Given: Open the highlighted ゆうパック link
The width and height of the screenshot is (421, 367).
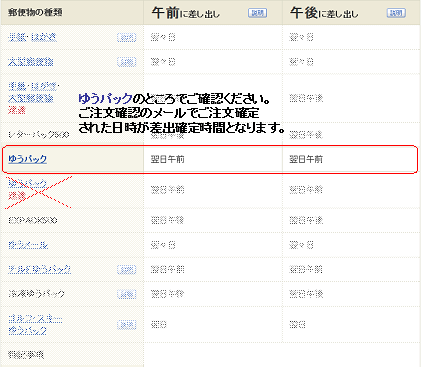Looking at the screenshot, I should point(27,159).
